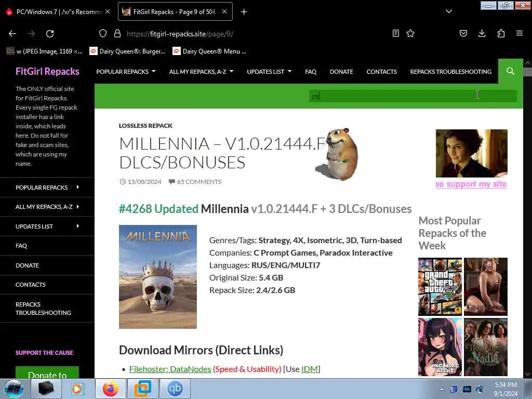The image size is (532, 399).
Task: Reload the current page
Action: [50, 34]
